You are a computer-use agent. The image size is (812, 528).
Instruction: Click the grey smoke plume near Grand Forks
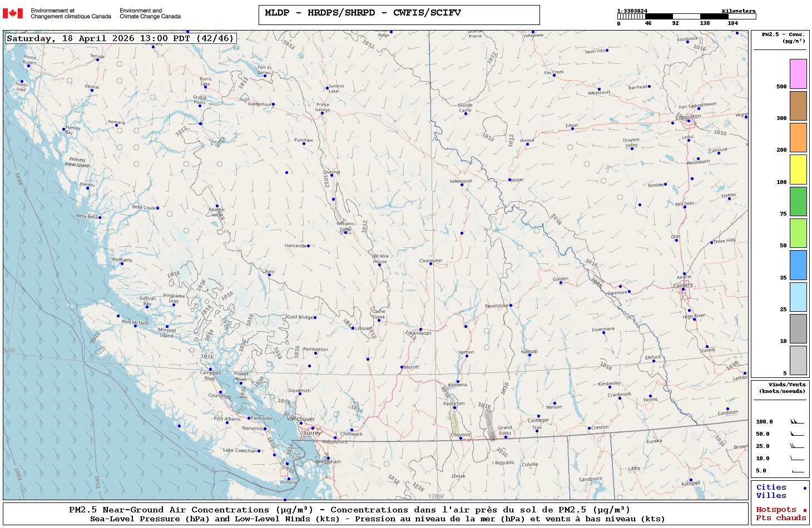(489, 425)
